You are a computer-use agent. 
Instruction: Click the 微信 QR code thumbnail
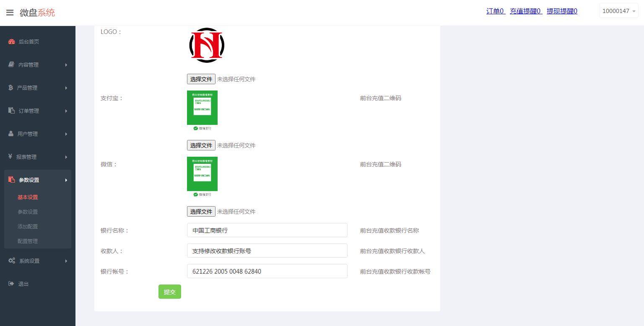[x=202, y=173]
